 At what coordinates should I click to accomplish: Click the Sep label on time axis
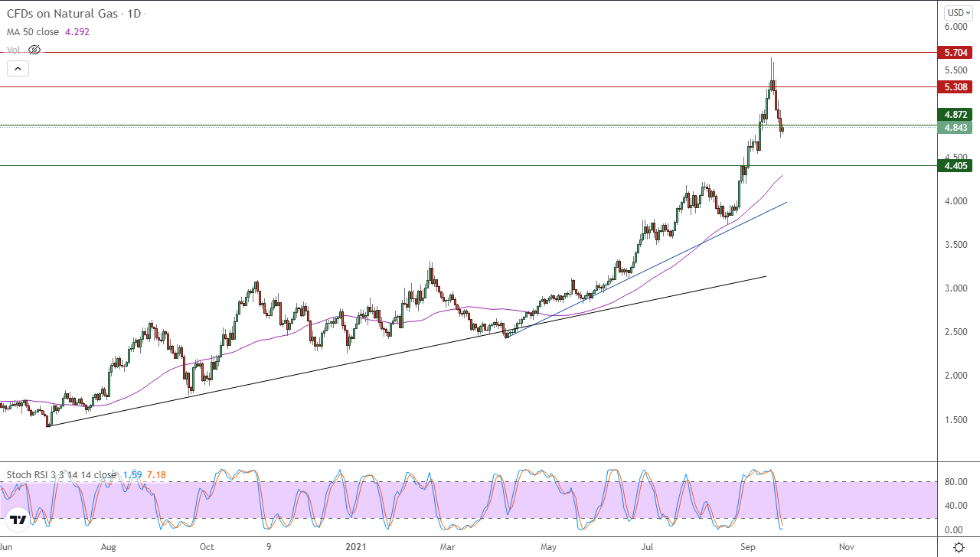tap(746, 547)
